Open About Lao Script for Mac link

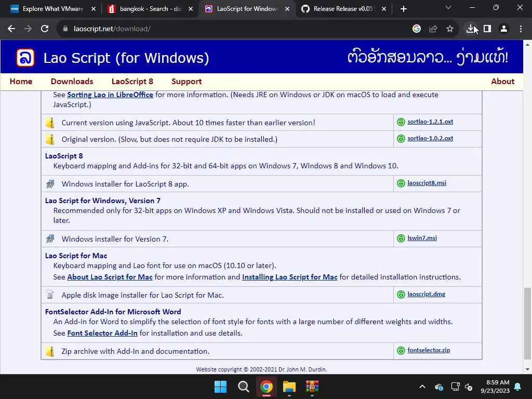(110, 277)
